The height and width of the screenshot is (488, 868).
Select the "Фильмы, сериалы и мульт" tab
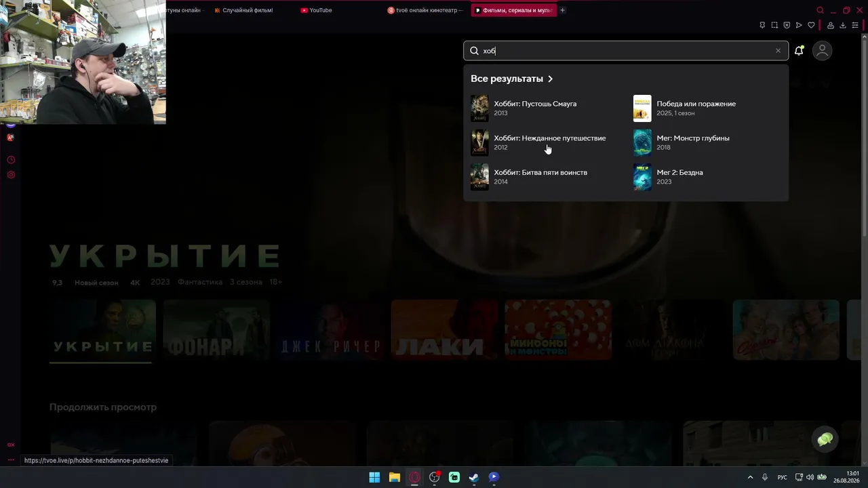pos(513,10)
